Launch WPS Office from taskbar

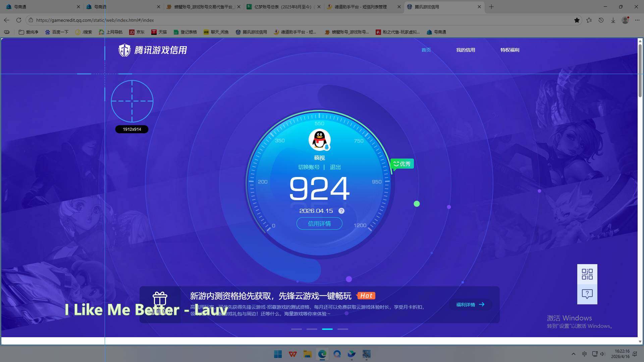click(292, 354)
